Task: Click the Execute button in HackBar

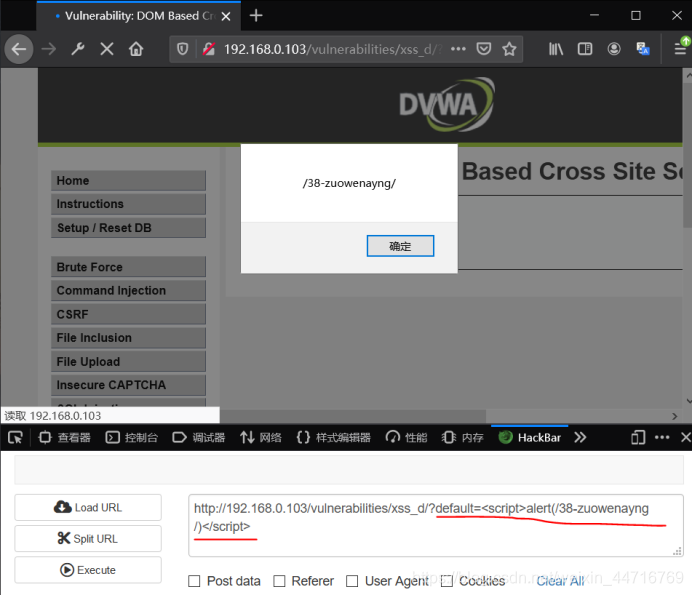Action: pyautogui.click(x=88, y=570)
